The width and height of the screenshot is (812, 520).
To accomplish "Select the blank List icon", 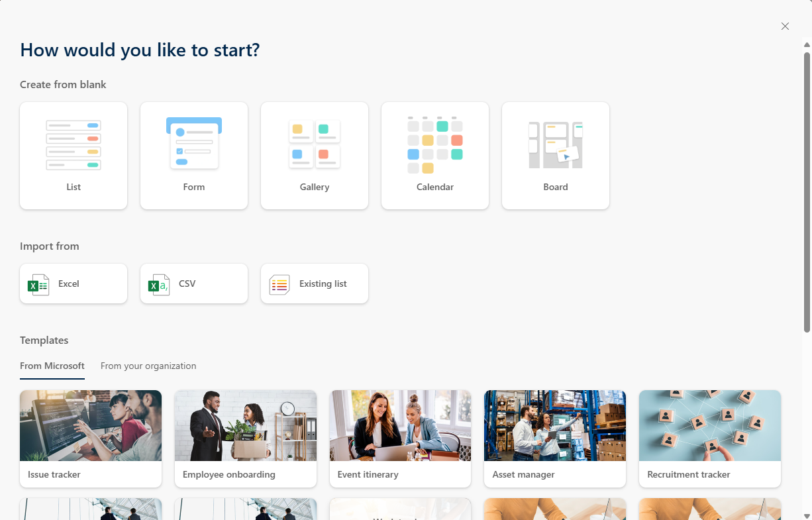I will coord(74,145).
